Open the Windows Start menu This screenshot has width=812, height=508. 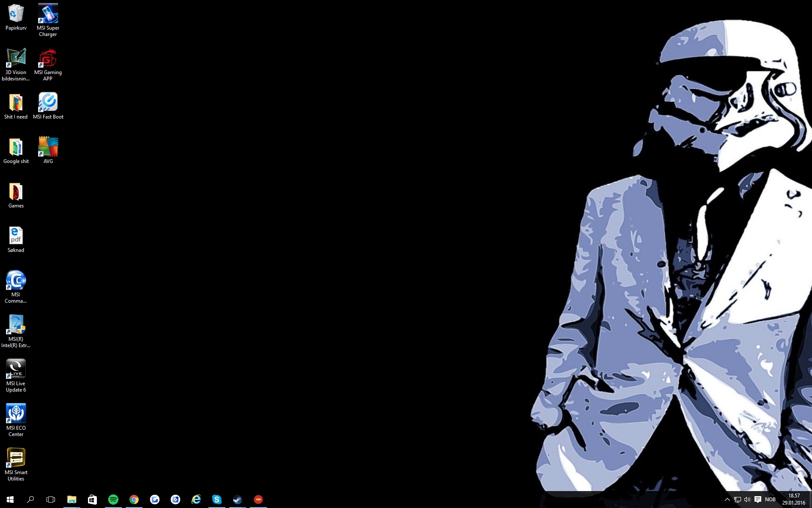point(10,500)
